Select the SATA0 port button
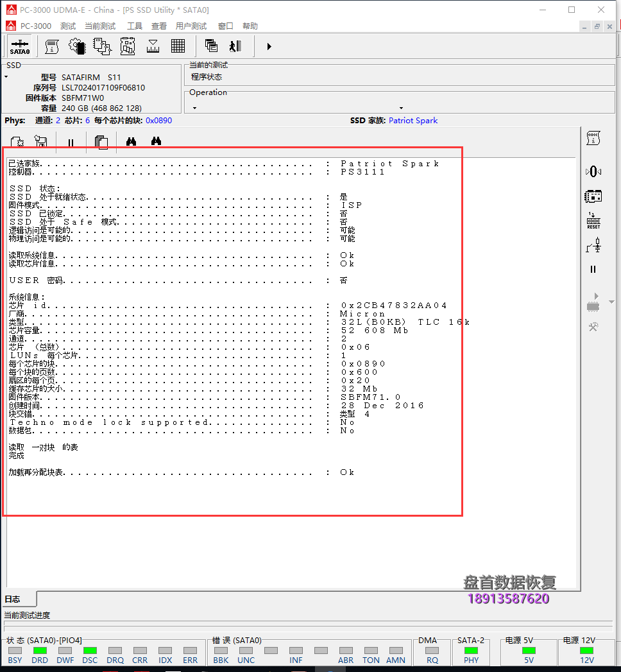Image resolution: width=621 pixels, height=672 pixels. tap(20, 46)
